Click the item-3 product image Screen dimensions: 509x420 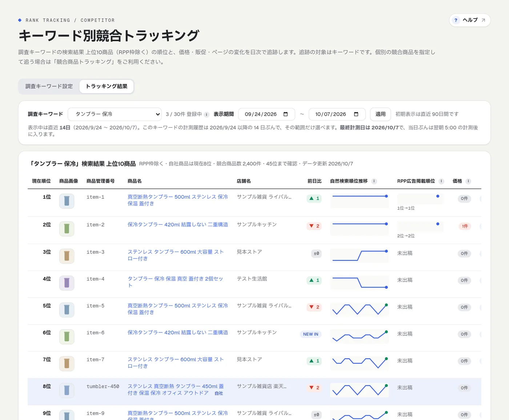tap(67, 256)
